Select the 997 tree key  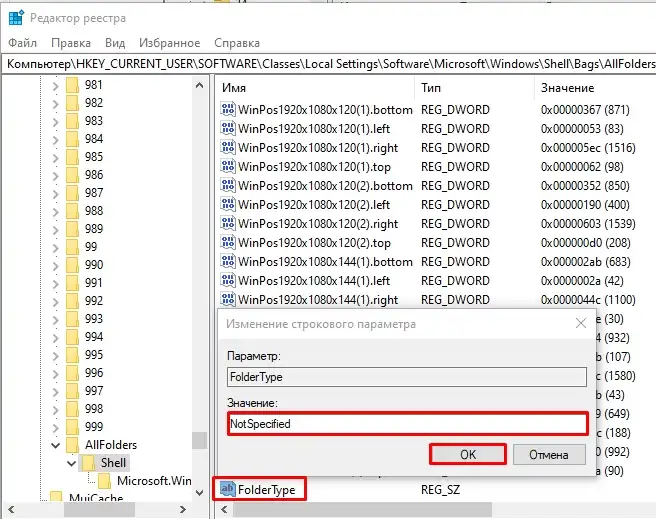[94, 391]
